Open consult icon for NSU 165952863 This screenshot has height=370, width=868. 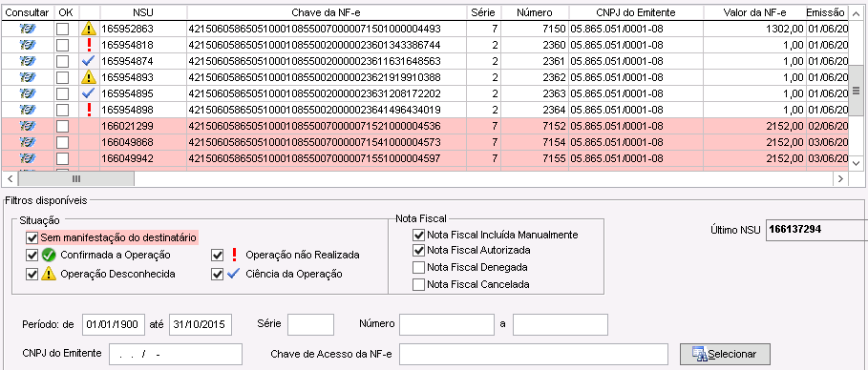[x=27, y=29]
